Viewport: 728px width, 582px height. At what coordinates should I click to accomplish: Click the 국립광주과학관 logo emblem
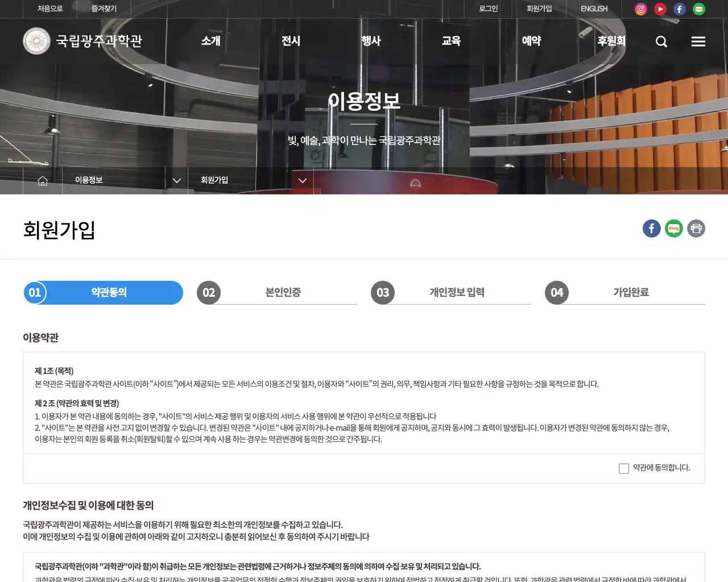(36, 40)
